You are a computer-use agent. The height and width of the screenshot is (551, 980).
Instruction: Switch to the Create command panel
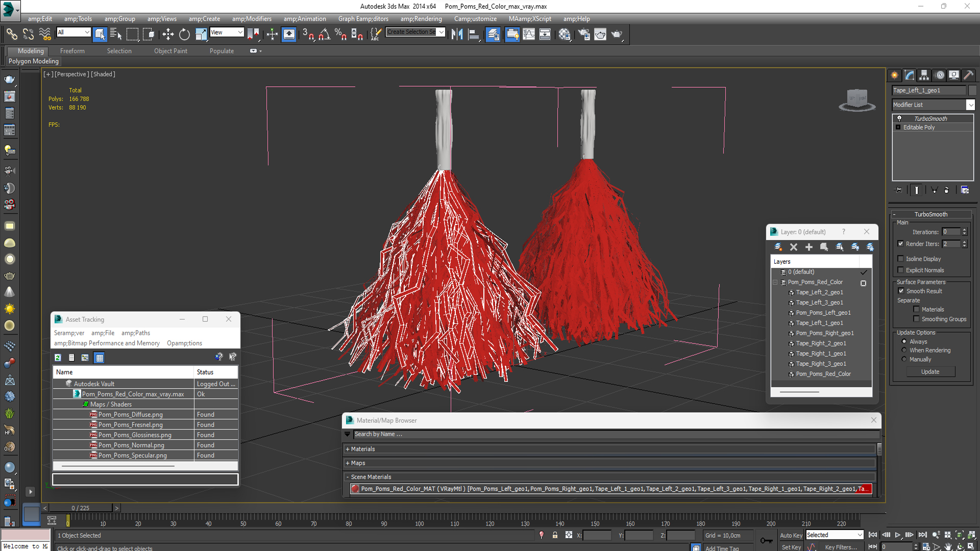(895, 75)
